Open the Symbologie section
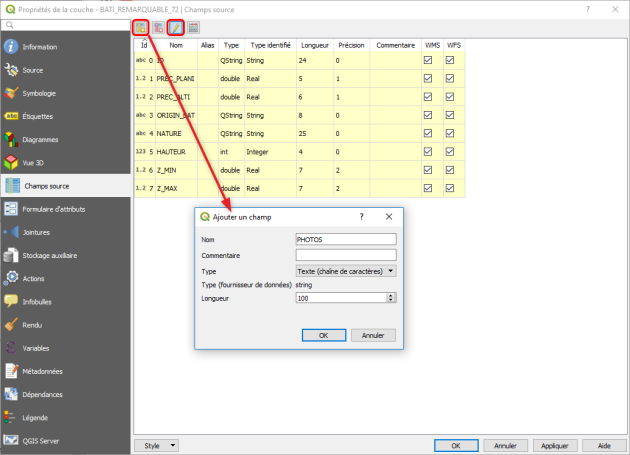The width and height of the screenshot is (630, 455). tap(65, 93)
